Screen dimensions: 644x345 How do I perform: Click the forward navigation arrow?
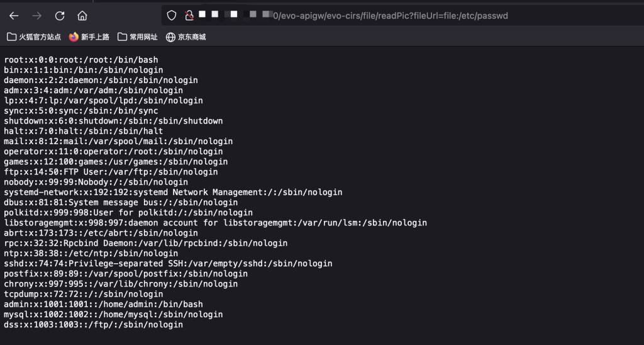[x=37, y=16]
